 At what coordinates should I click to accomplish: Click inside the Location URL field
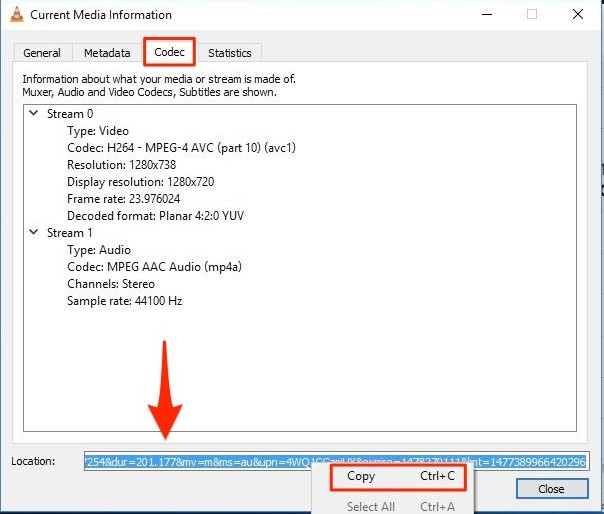(x=336, y=461)
